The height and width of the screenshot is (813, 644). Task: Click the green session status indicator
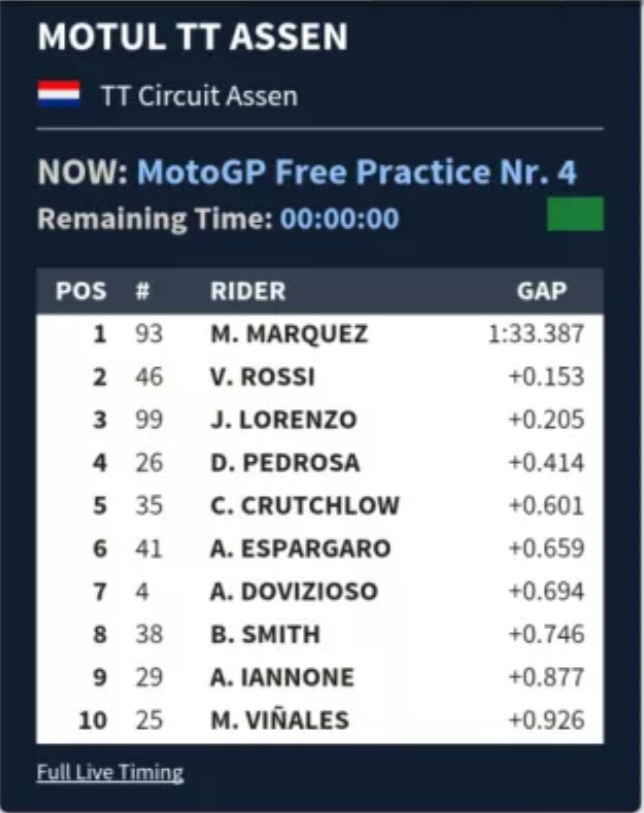click(x=575, y=214)
